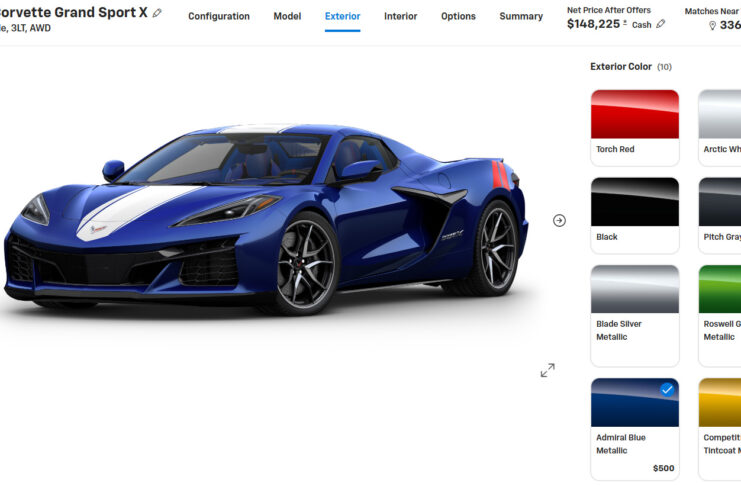Toggle Admiral Blue selected checkmark
The image size is (741, 486).
pyautogui.click(x=667, y=390)
